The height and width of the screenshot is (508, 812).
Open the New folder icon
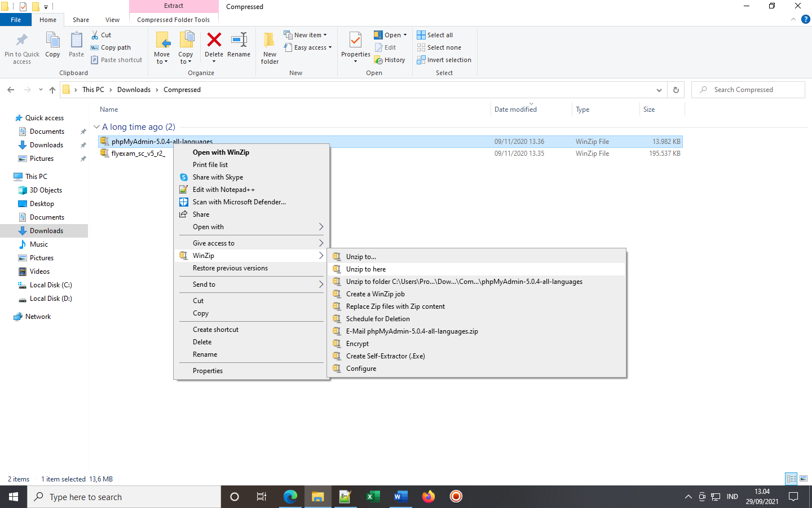tap(269, 47)
